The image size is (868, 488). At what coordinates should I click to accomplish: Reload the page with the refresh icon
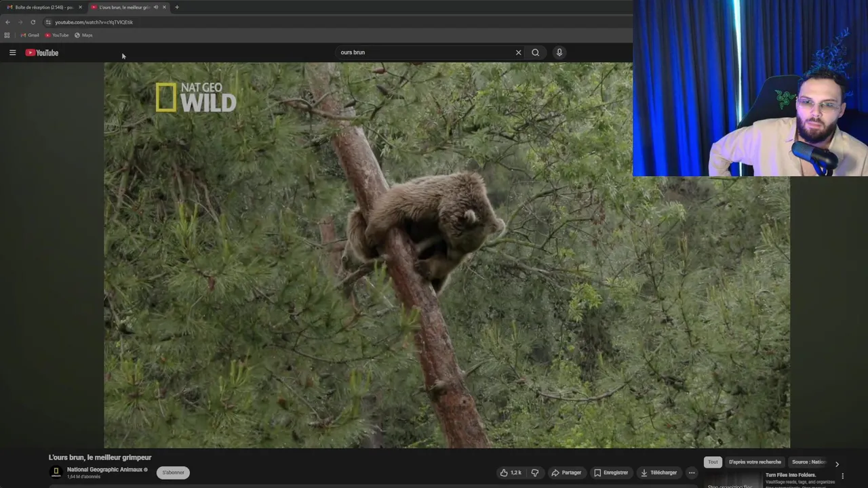[33, 22]
